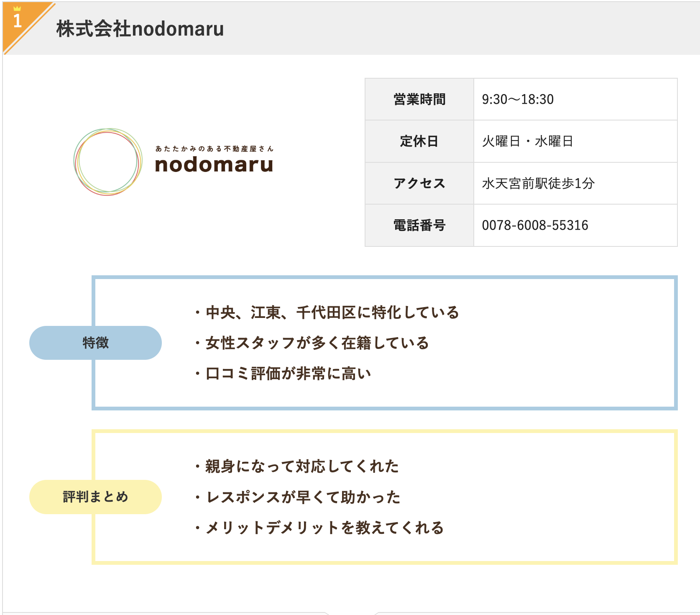This screenshot has height=615, width=700.
Task: Click the nodomaru colorful circle logo
Action: pos(108,162)
